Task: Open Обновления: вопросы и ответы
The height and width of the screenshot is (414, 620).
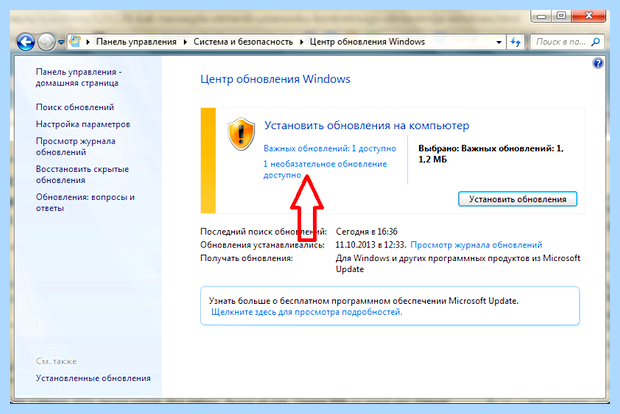Action: (x=85, y=202)
